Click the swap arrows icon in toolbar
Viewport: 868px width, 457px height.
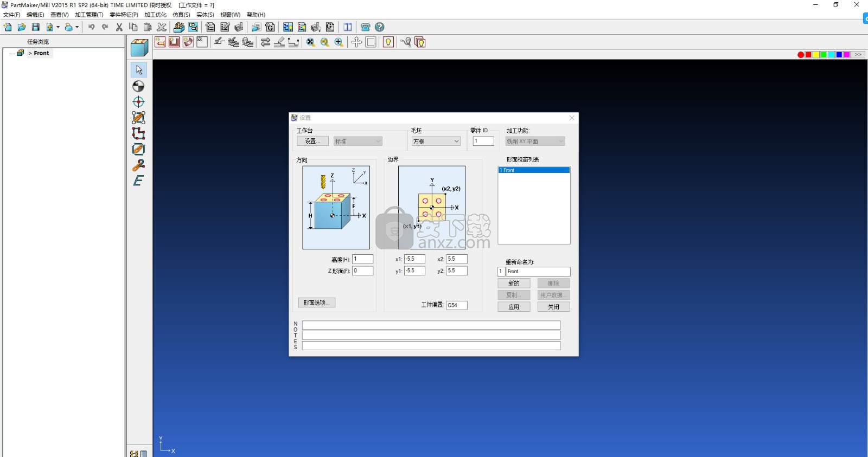pyautogui.click(x=265, y=42)
